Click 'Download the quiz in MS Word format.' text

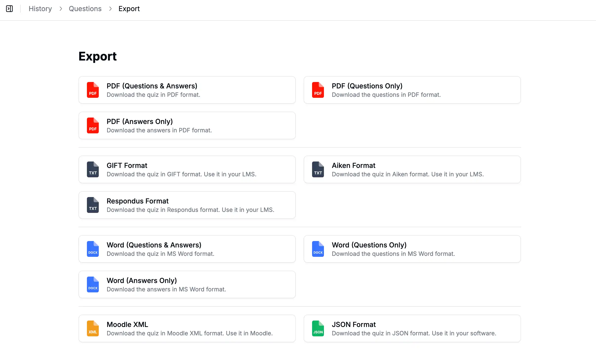[x=160, y=254]
